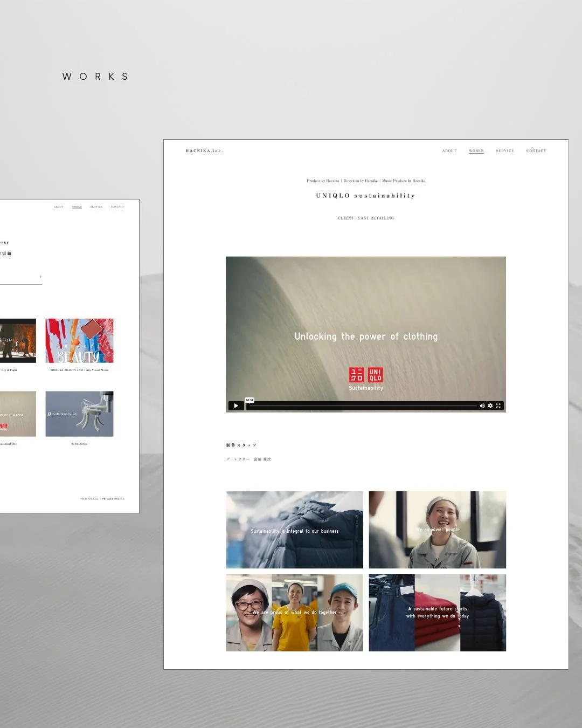Expand the plus icon filter in left window
The height and width of the screenshot is (728, 582).
click(40, 277)
